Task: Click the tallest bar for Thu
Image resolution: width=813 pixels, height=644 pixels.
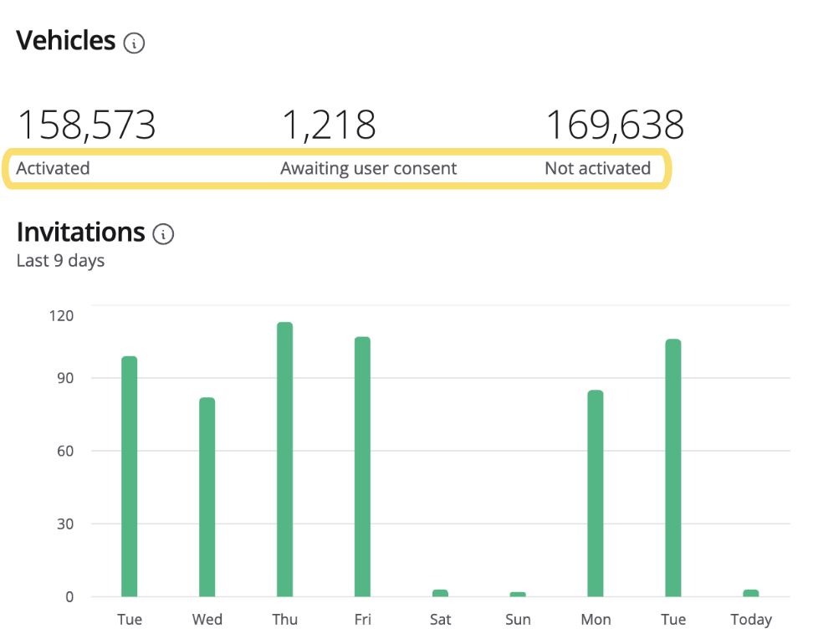Action: click(x=284, y=459)
